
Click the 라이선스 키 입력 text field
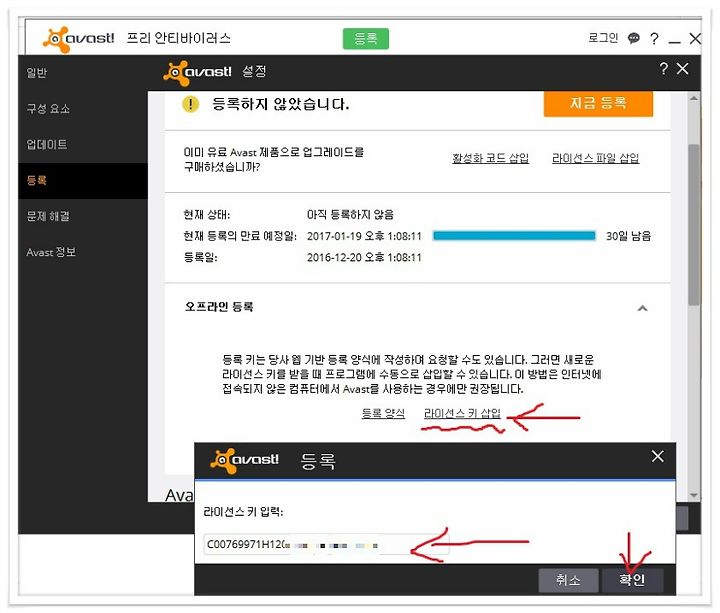[326, 545]
